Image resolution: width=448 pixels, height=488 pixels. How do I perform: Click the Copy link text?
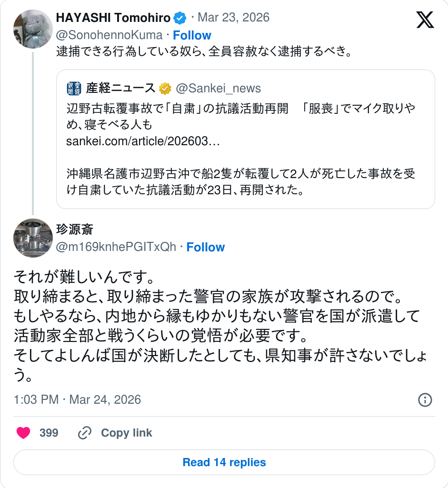[x=126, y=433]
